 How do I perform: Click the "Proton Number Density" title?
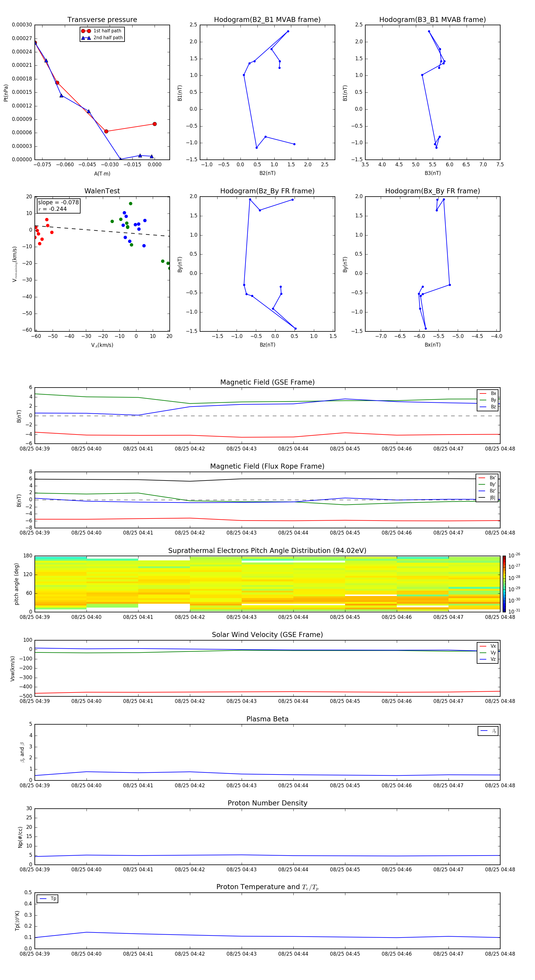point(267,803)
